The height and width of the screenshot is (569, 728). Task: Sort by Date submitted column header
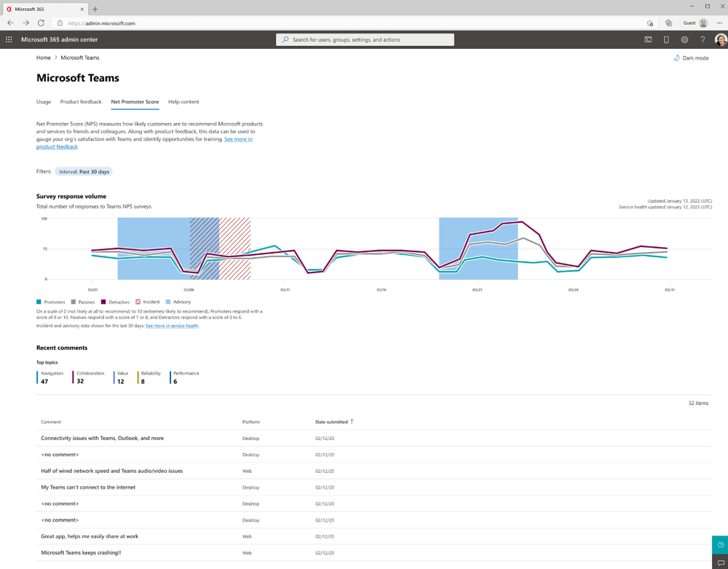pyautogui.click(x=332, y=422)
